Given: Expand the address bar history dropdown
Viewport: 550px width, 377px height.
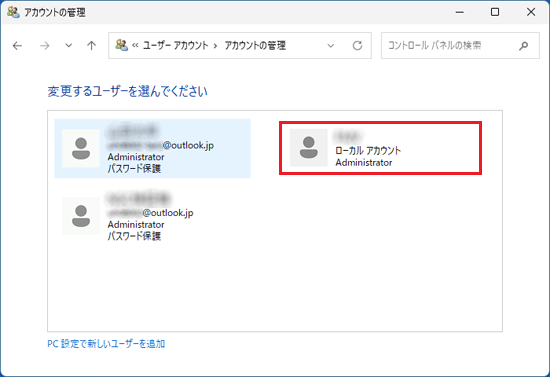Looking at the screenshot, I should click(x=330, y=46).
